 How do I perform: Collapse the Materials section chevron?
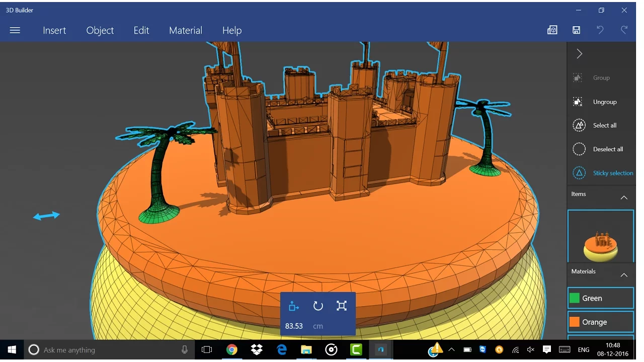coord(624,275)
